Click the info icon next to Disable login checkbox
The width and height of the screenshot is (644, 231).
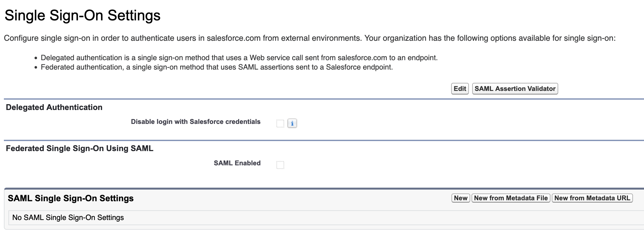pos(293,123)
